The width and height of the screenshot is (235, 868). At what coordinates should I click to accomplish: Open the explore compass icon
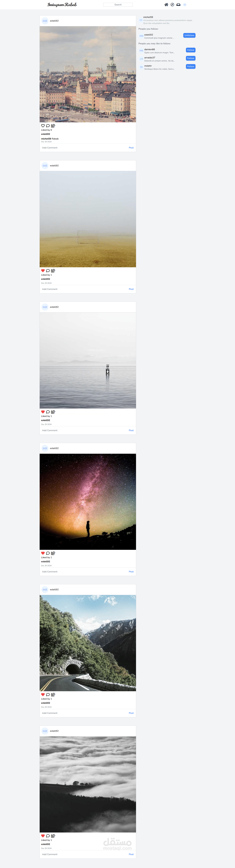coord(172,5)
